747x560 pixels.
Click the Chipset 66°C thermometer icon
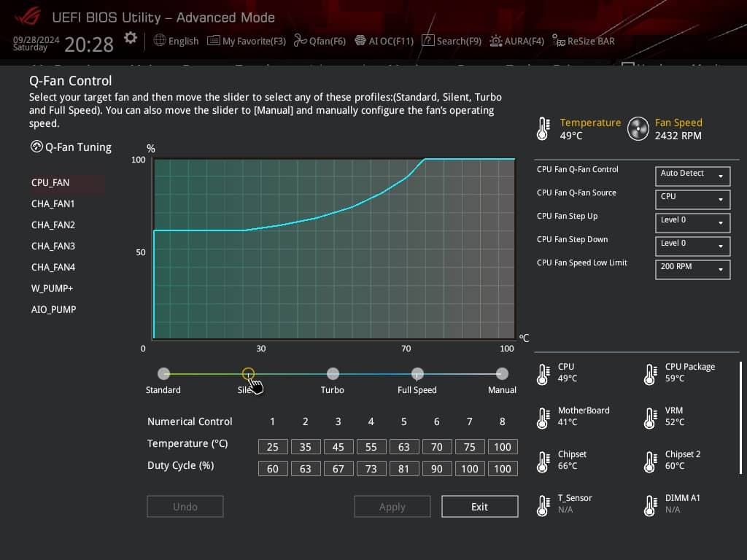[x=543, y=462]
